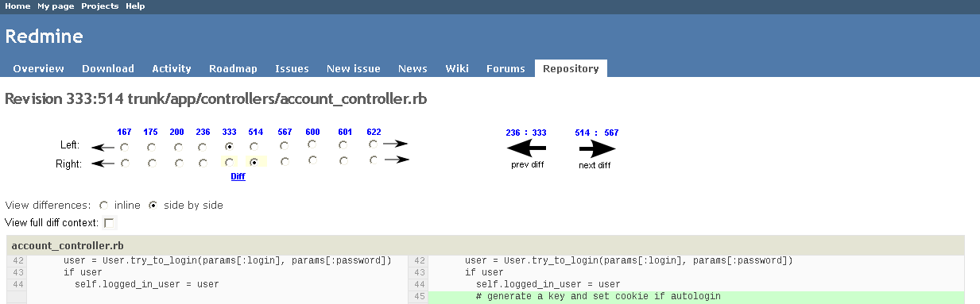This screenshot has width=980, height=304.
Task: Click 'next diff' caption text
Action: pyautogui.click(x=595, y=165)
